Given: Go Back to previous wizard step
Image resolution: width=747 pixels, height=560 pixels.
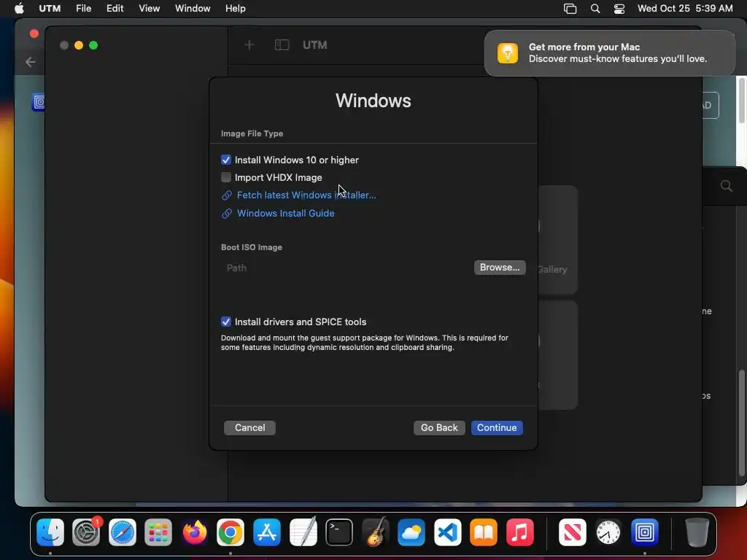Looking at the screenshot, I should [438, 427].
